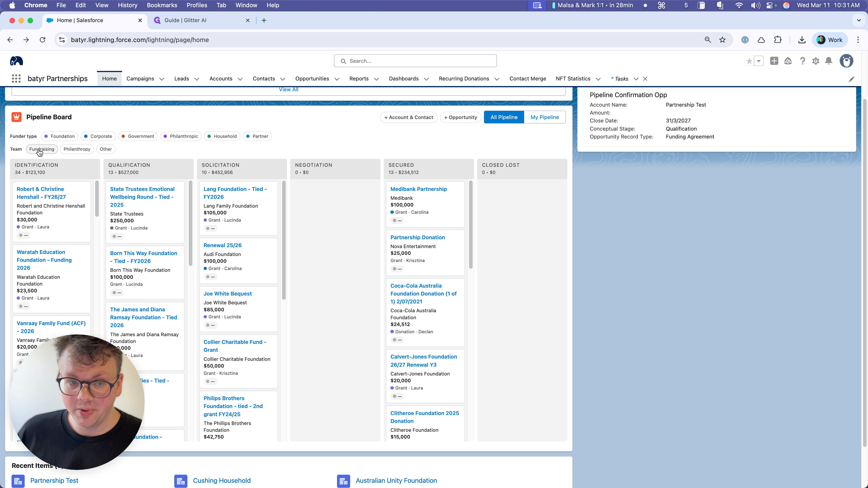This screenshot has width=868, height=488.
Task: Open the Chrome History menu
Action: 127,5
